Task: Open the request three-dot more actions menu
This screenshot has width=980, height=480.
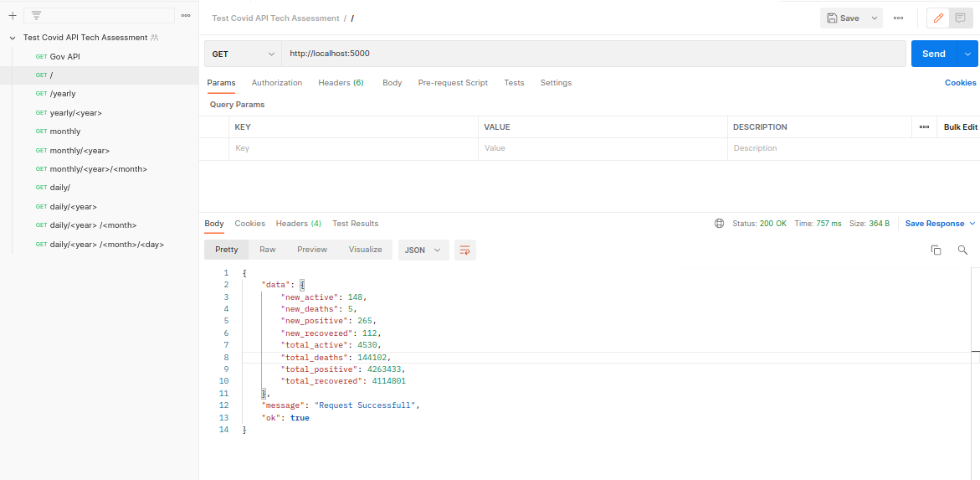Action: coord(898,18)
